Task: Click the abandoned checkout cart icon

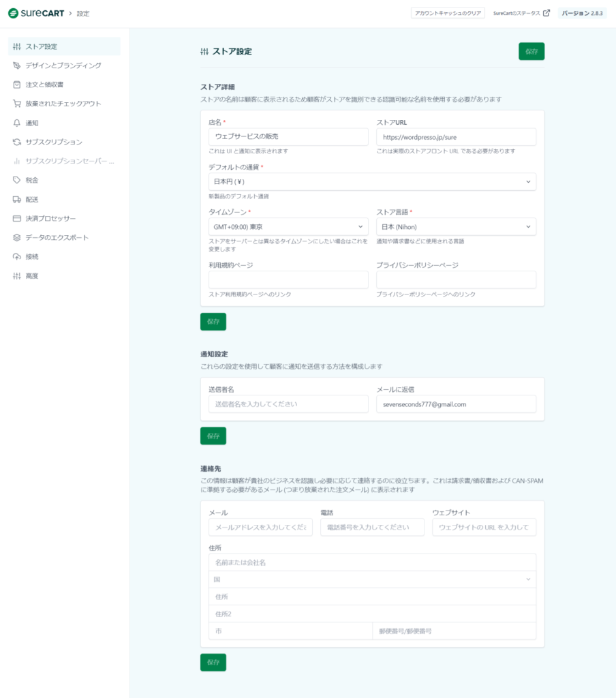Action: click(17, 104)
